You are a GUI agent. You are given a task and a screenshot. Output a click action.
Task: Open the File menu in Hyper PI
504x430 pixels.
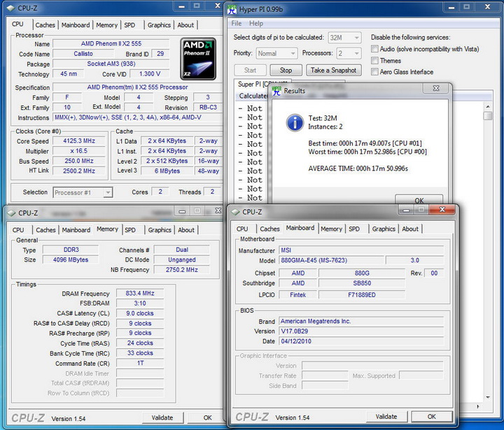click(x=237, y=24)
